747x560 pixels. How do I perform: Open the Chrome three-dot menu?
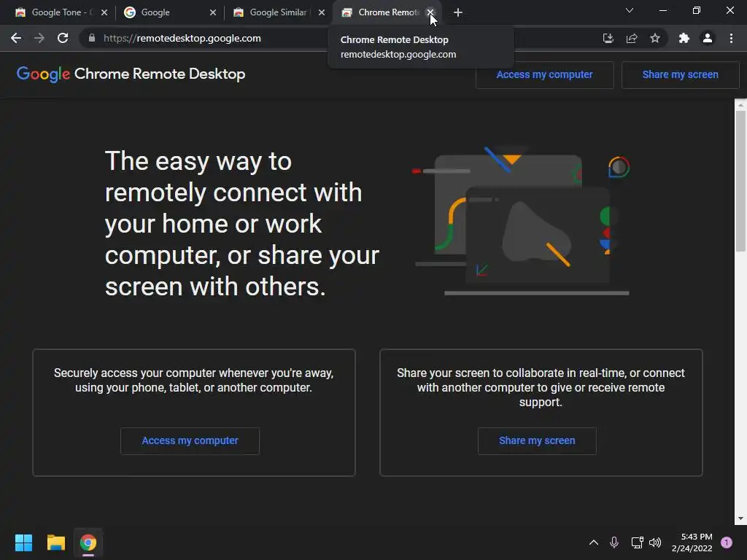click(731, 38)
